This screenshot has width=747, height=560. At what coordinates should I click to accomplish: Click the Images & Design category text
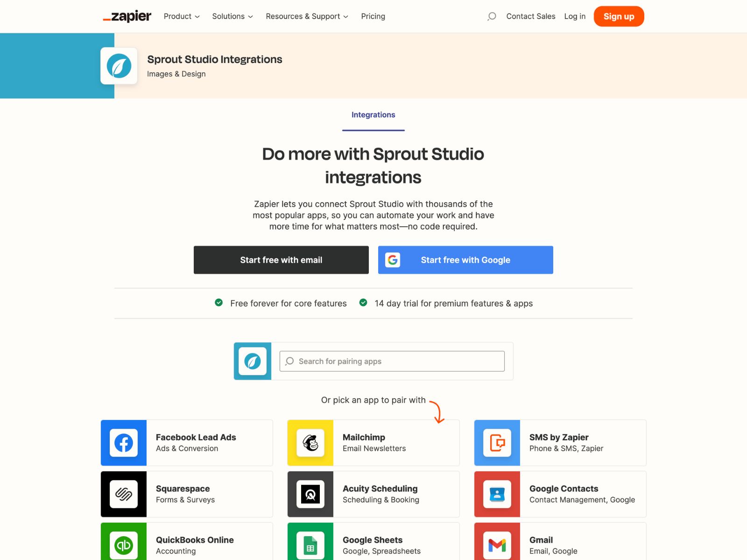click(176, 74)
